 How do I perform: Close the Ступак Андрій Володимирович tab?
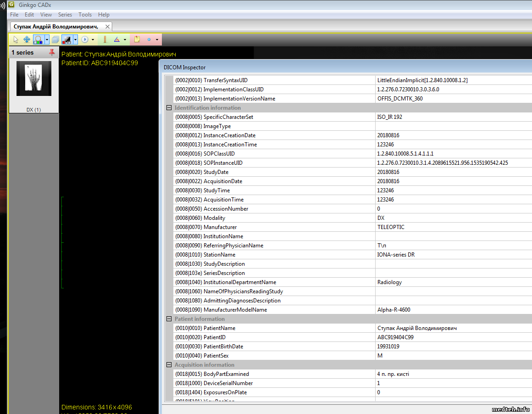(107, 27)
